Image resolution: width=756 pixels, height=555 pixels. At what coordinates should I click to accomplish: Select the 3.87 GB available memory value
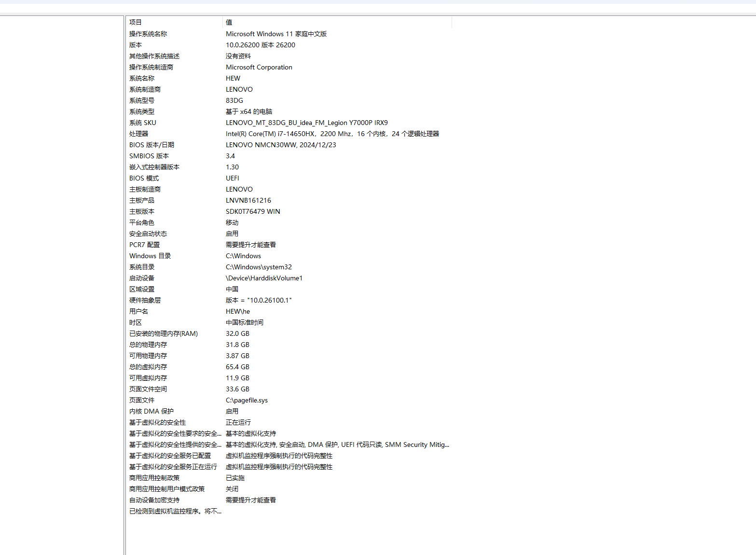point(237,356)
